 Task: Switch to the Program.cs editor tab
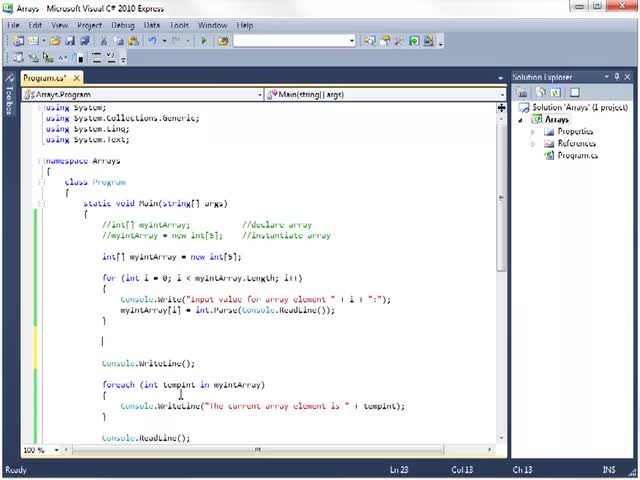pyautogui.click(x=44, y=78)
